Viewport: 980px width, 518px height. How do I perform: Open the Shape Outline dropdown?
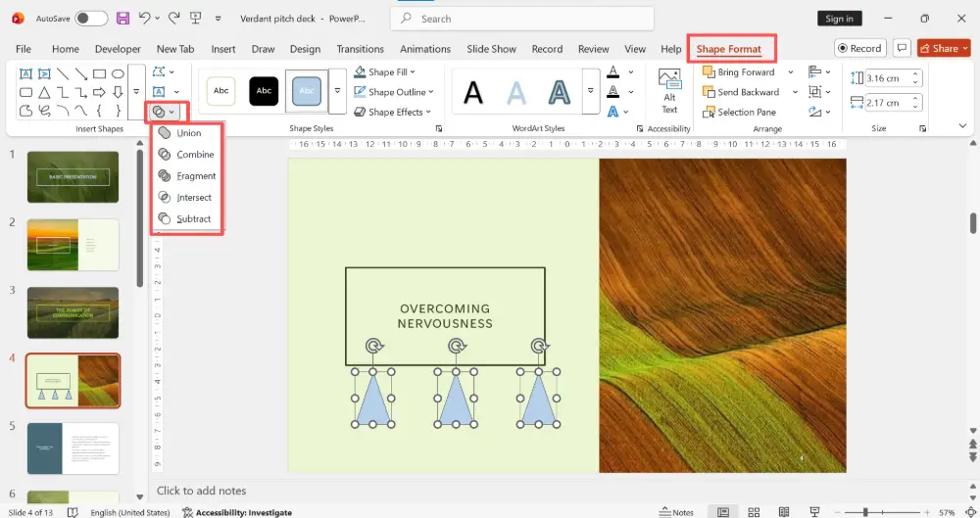(x=394, y=92)
